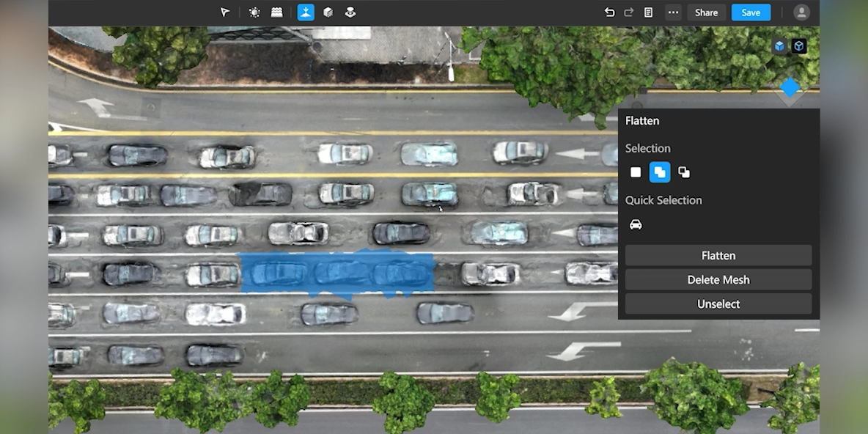Open the sun lighting settings

point(254,12)
